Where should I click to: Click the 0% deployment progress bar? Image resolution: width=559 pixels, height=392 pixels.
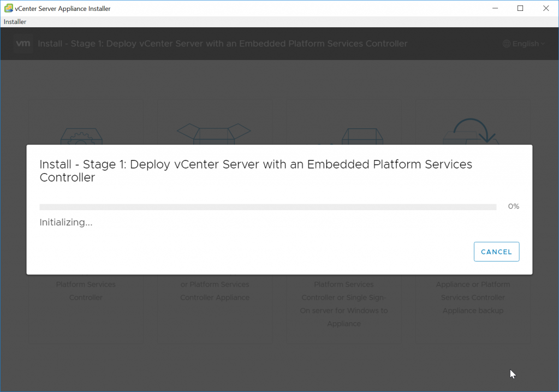coord(267,207)
